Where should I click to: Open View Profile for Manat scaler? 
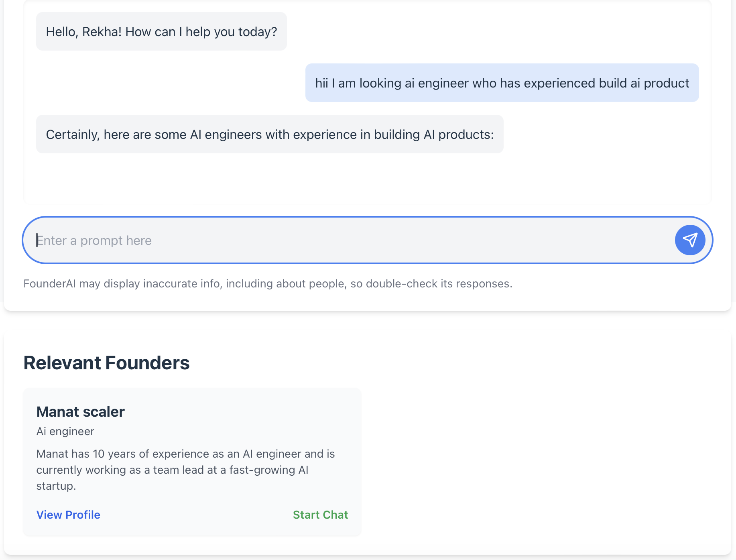coord(68,515)
